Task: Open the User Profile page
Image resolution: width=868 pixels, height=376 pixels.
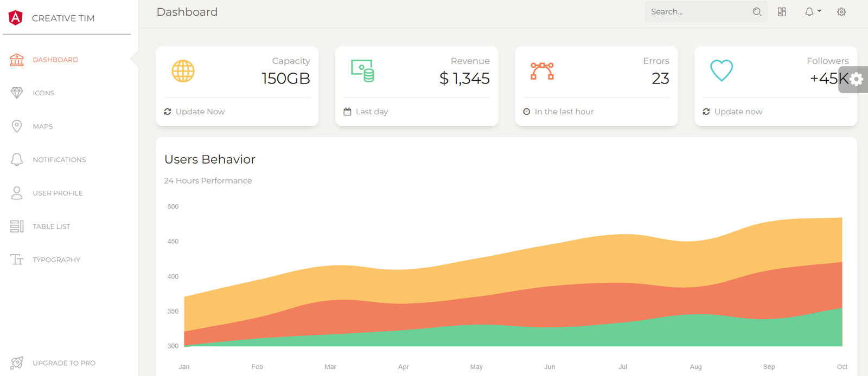Action: (58, 193)
